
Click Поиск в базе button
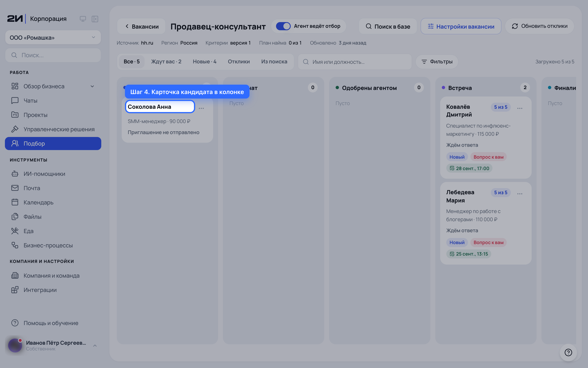(x=388, y=26)
